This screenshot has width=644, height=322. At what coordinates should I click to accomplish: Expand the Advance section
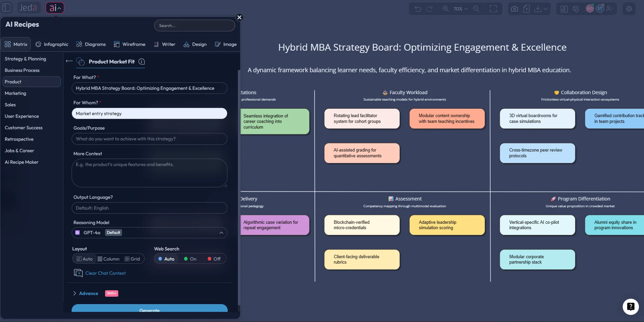[88, 293]
